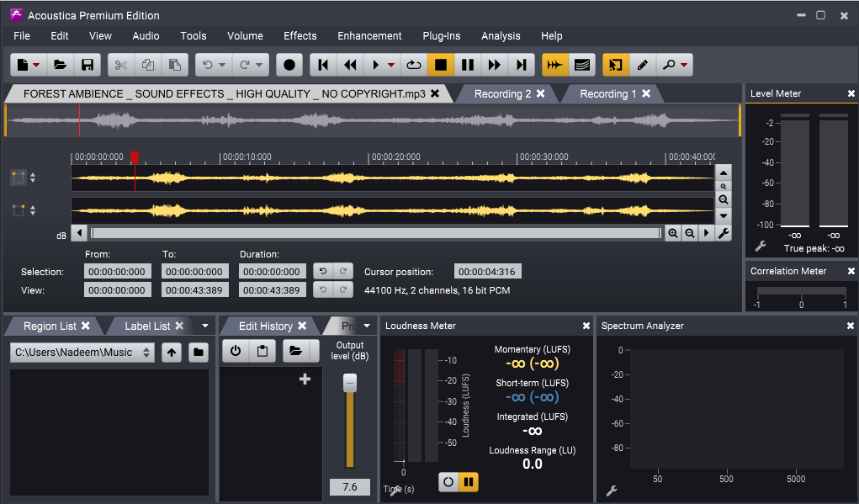The width and height of the screenshot is (859, 504).
Task: Click the Cursor position time field
Action: [x=488, y=272]
